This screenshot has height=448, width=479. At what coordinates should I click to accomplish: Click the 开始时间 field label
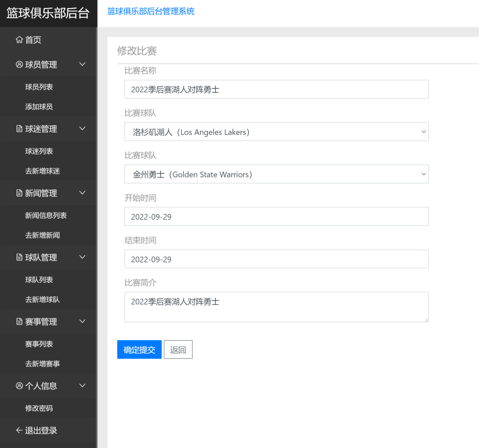pos(141,198)
